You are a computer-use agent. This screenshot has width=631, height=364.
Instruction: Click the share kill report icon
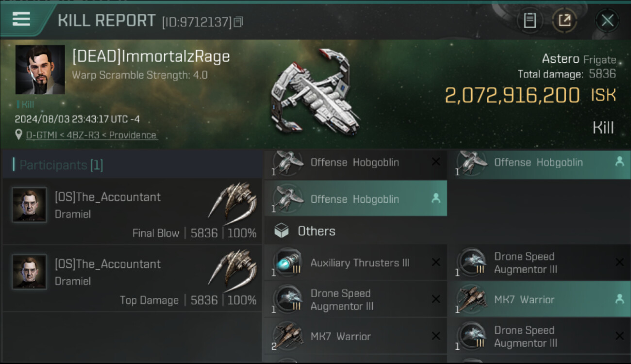coord(565,20)
